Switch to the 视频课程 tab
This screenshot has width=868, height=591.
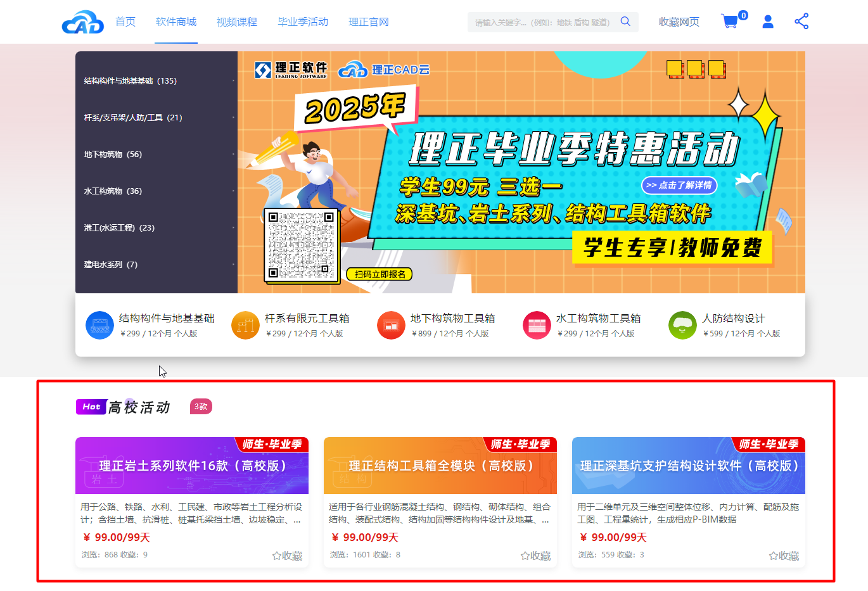click(237, 22)
